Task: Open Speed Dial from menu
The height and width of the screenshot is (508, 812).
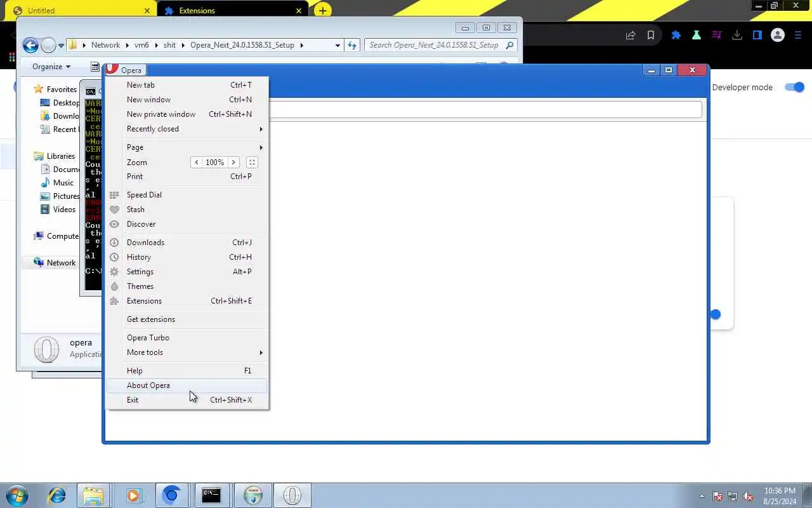Action: click(x=188, y=195)
